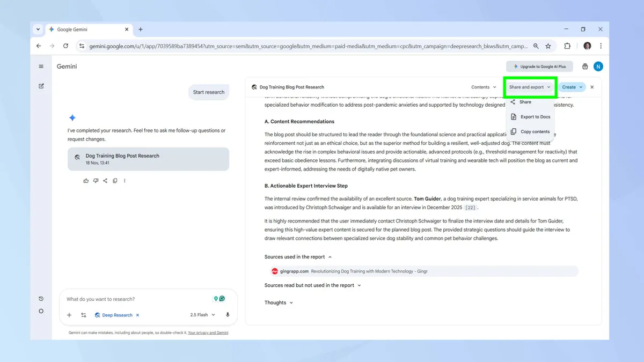
Task: Click the copy icon under Gemini's reply
Action: (x=115, y=181)
